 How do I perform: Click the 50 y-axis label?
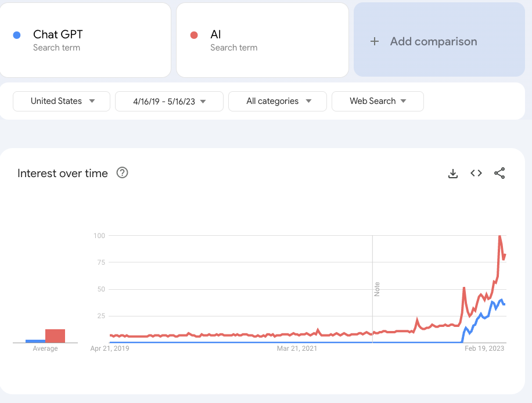pos(101,289)
